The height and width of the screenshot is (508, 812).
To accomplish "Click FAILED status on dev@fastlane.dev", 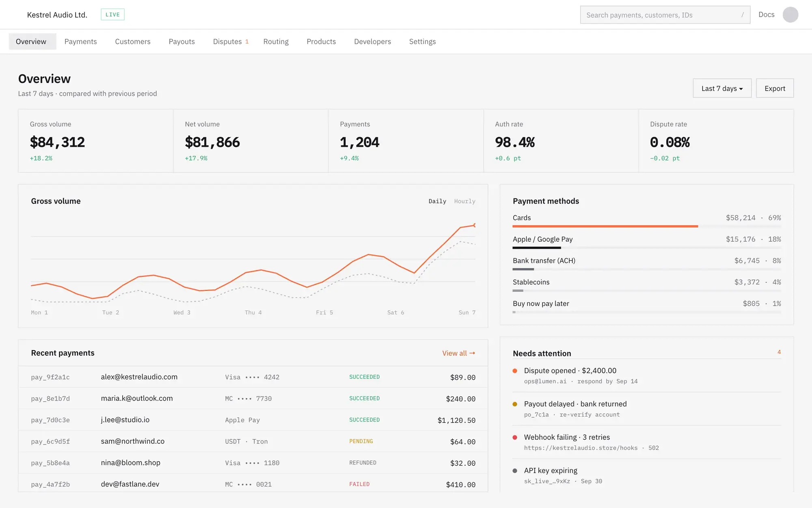I will [359, 484].
